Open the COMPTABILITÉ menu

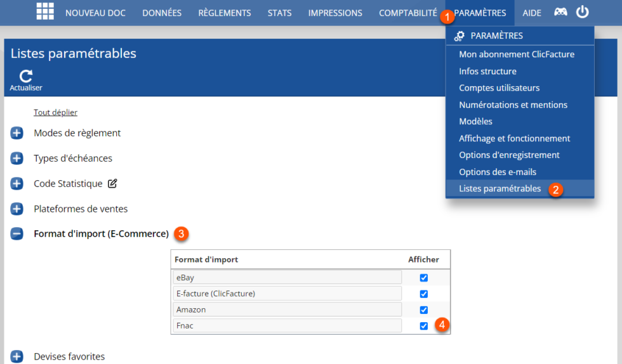click(407, 13)
